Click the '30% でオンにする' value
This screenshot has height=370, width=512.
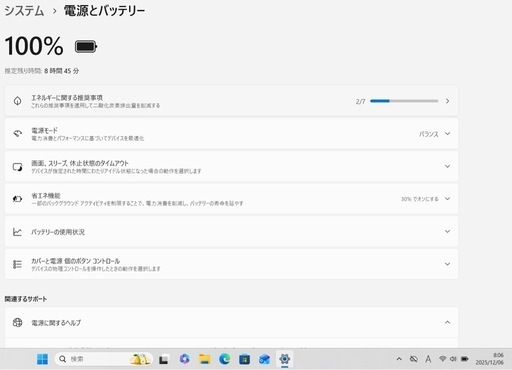click(x=419, y=199)
